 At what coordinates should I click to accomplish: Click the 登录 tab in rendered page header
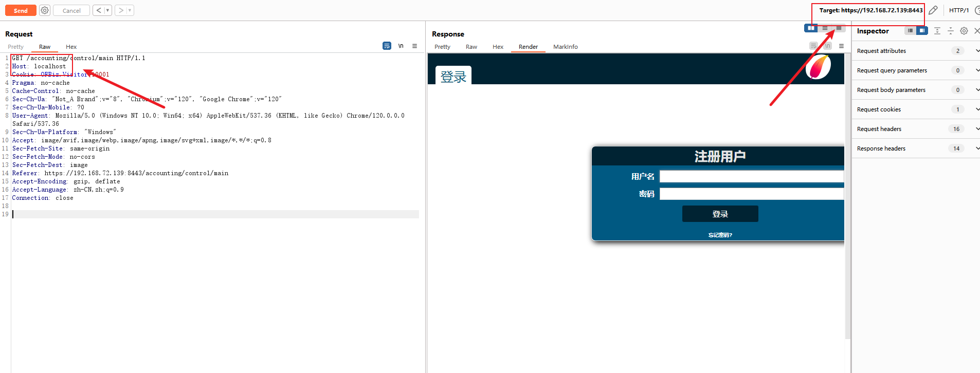(x=453, y=76)
